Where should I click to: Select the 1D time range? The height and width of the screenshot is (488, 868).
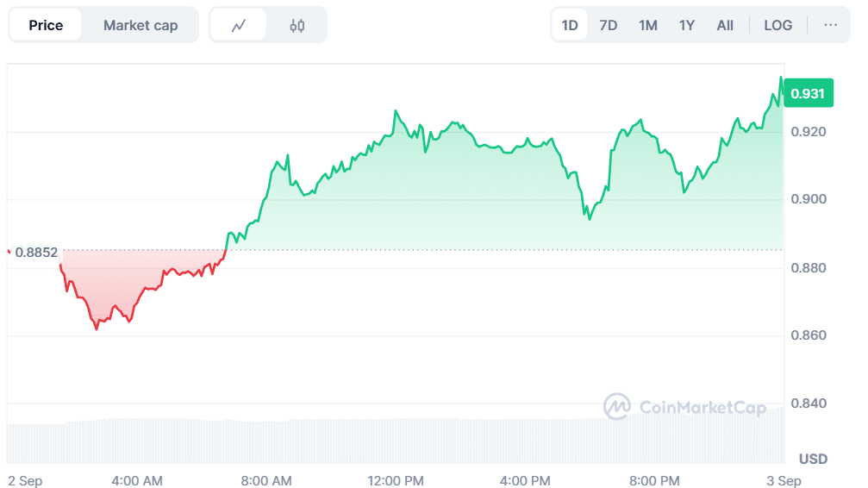pos(570,25)
